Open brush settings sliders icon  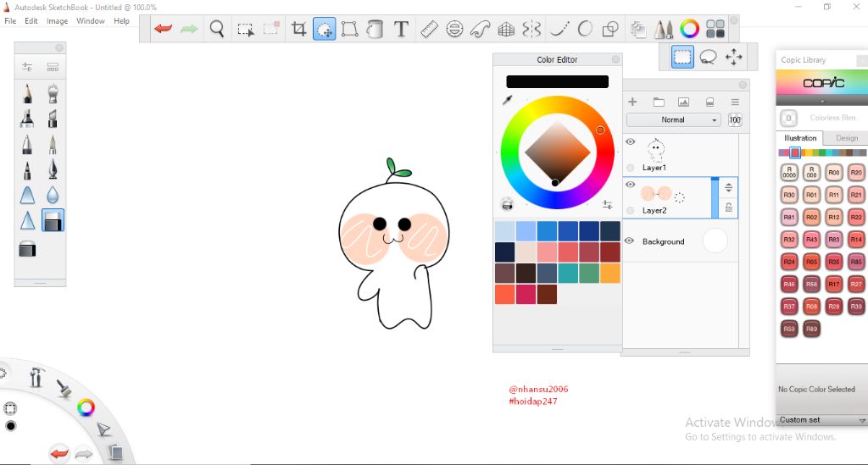pos(27,67)
